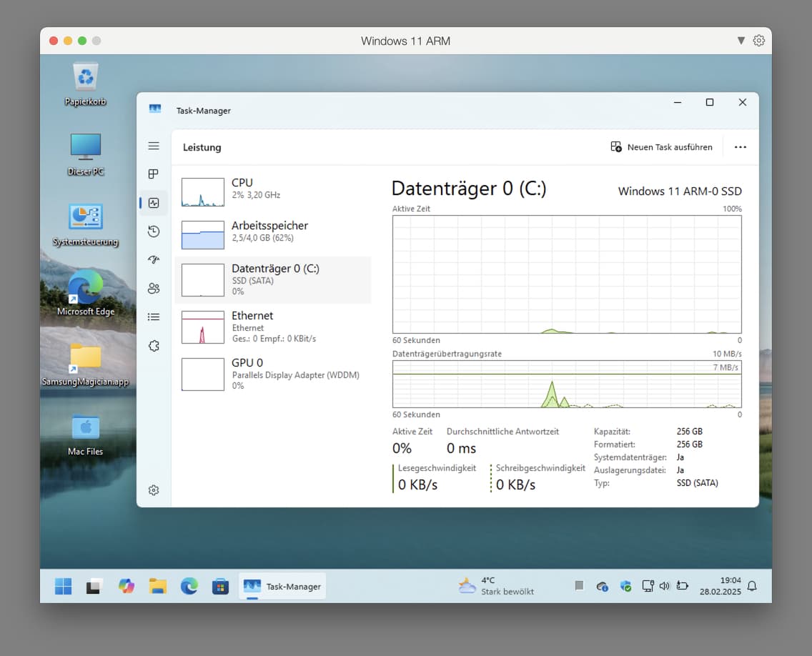This screenshot has width=812, height=656.
Task: Select Systemsteuerung desktop icon
Action: [86, 224]
